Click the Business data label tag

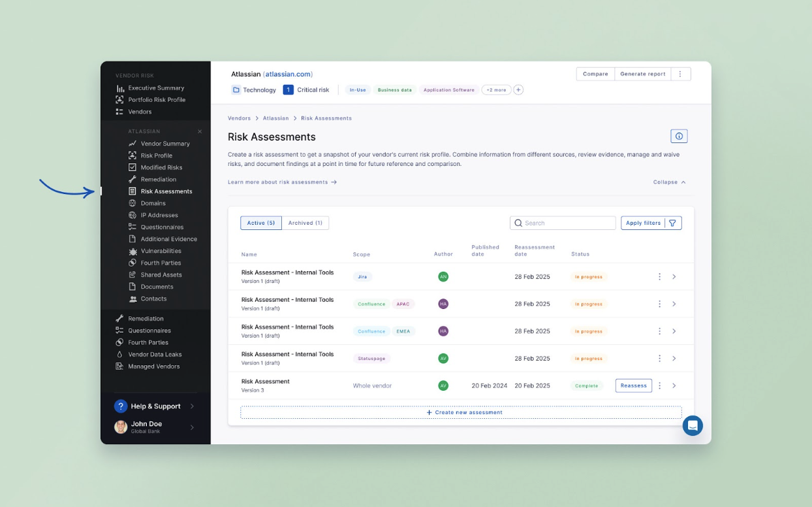click(395, 90)
